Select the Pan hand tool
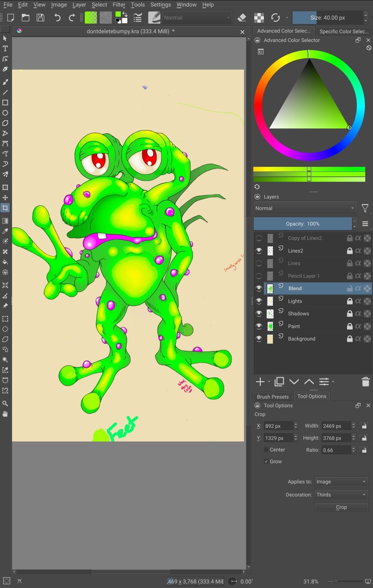The width and height of the screenshot is (373, 588). pos(5,414)
